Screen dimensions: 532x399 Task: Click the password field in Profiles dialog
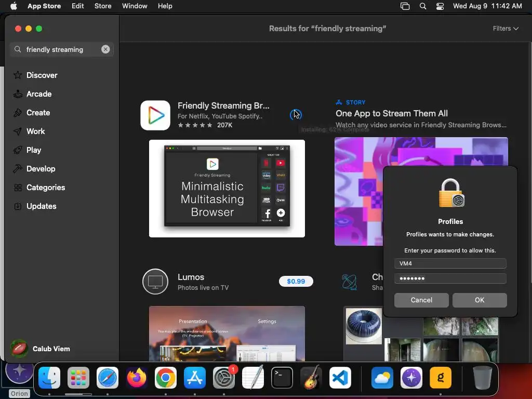[x=450, y=278]
